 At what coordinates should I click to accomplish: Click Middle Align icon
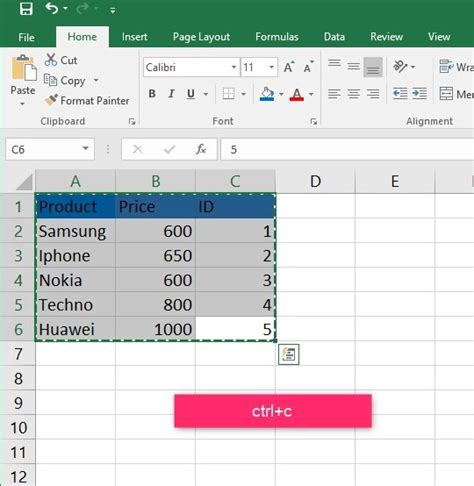point(353,67)
